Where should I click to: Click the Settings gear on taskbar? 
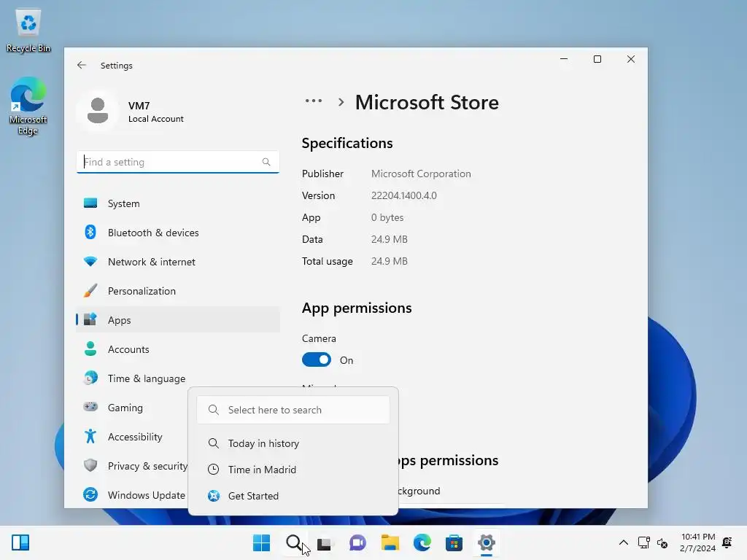tap(487, 542)
